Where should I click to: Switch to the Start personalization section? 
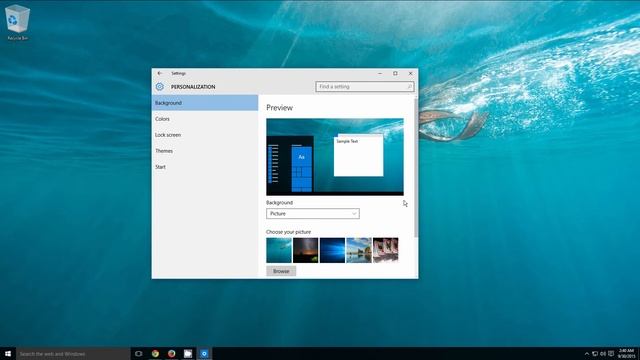[205, 167]
